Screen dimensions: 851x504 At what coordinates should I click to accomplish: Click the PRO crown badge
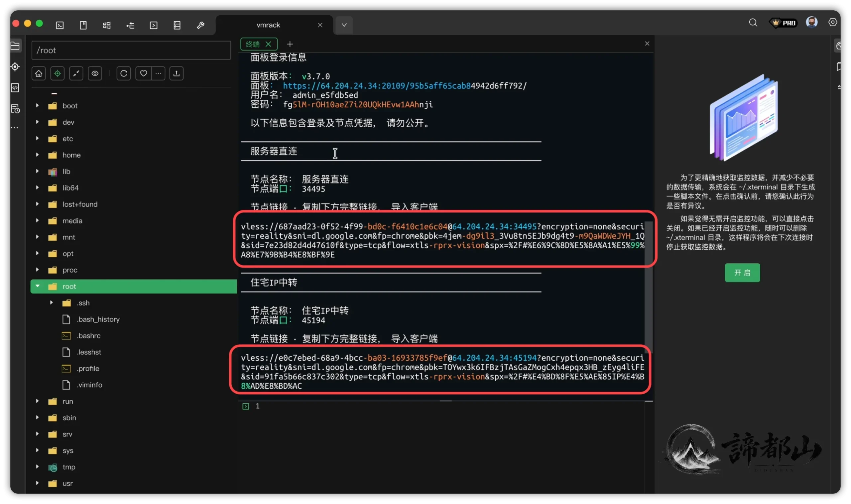[784, 23]
